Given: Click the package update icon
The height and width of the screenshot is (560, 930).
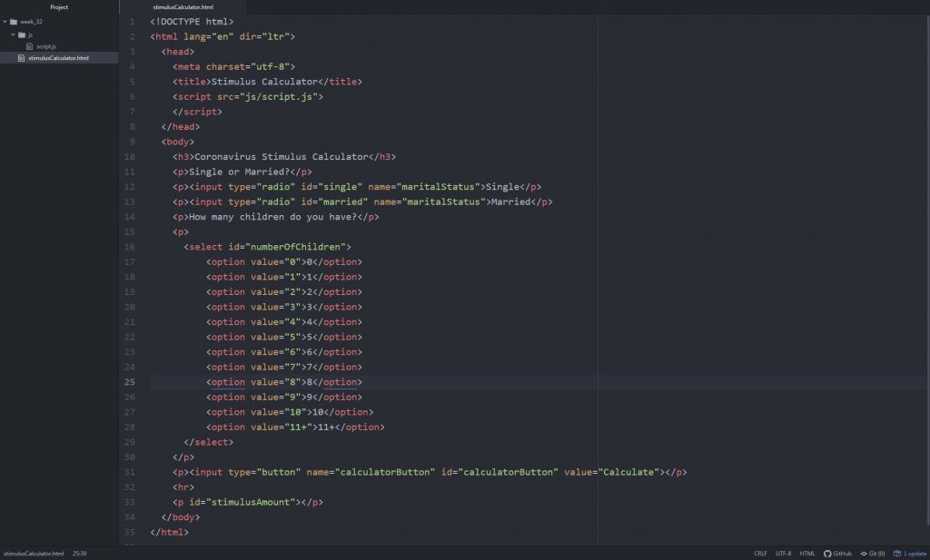Looking at the screenshot, I should (x=897, y=554).
